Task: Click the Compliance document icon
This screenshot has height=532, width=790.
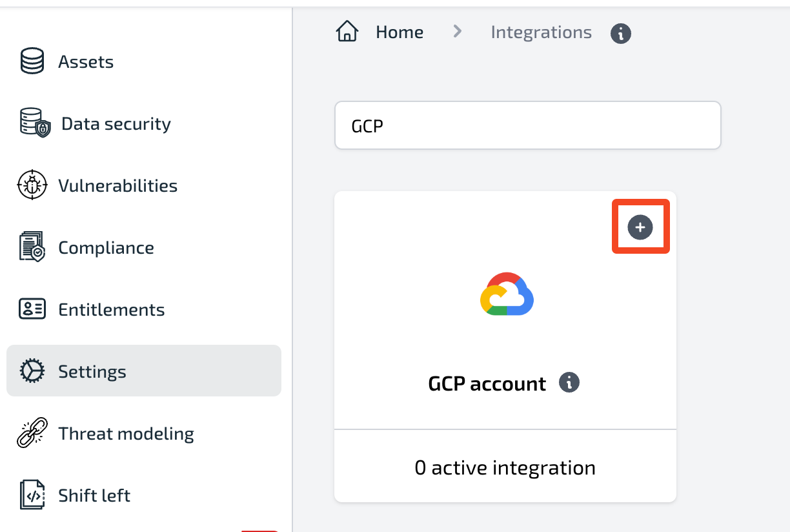Action: pos(32,247)
